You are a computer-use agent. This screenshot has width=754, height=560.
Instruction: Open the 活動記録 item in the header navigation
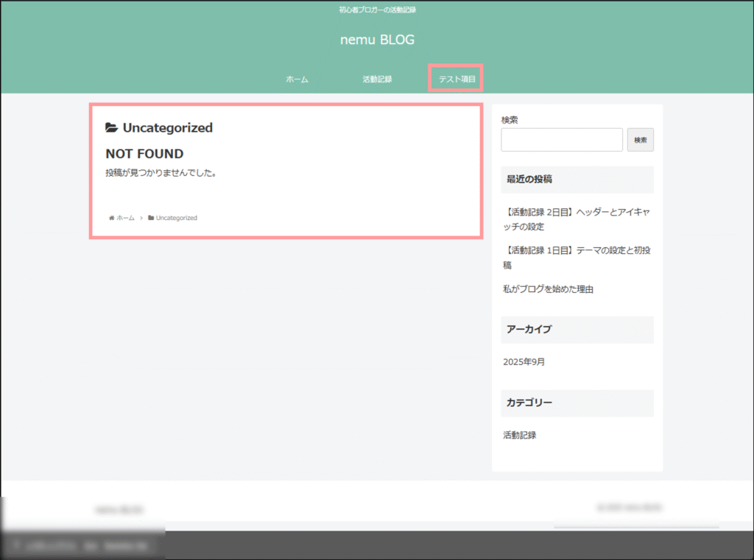pos(377,79)
